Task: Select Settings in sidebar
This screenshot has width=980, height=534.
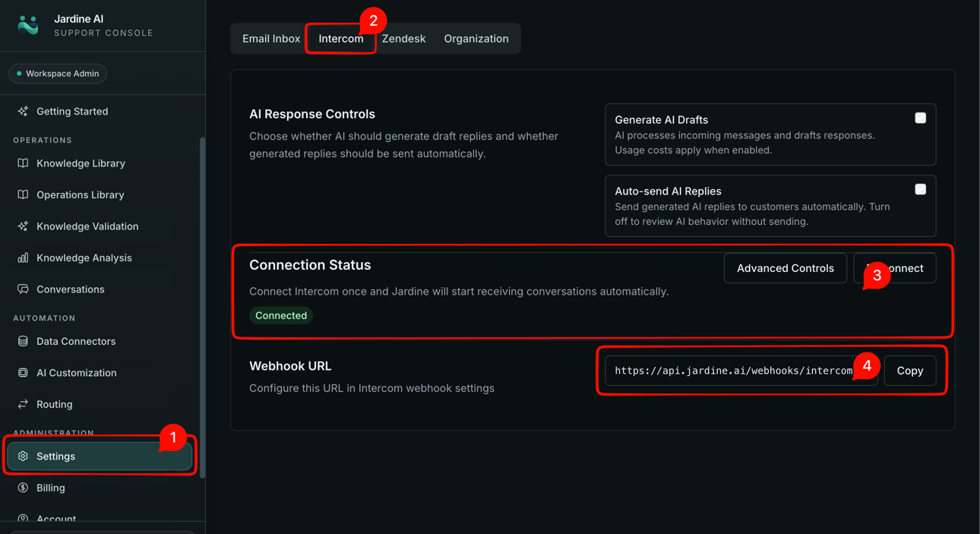Action: click(100, 457)
